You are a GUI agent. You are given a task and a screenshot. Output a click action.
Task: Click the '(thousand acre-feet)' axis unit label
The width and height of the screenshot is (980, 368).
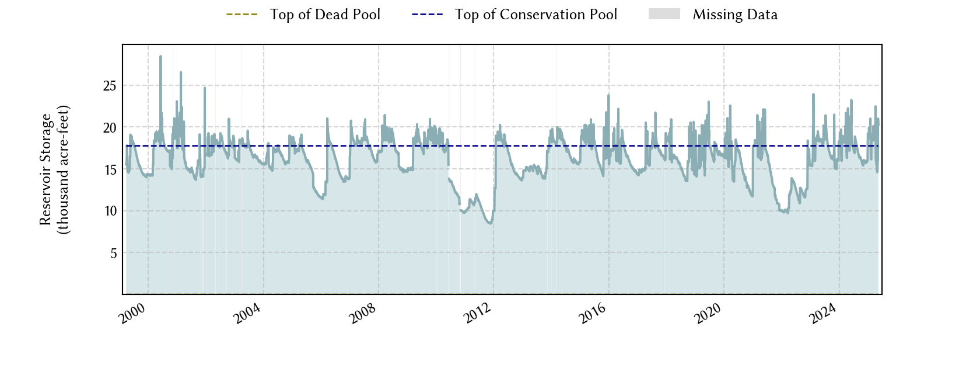(62, 169)
